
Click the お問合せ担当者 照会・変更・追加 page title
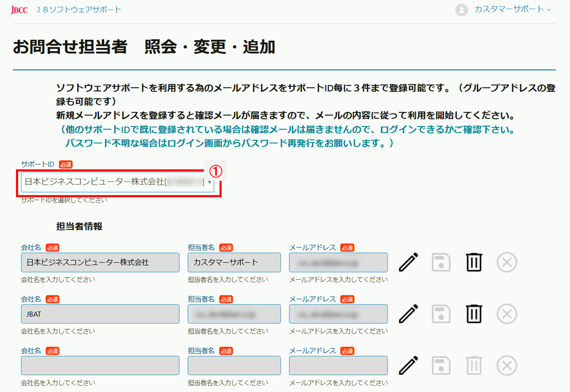coord(144,47)
